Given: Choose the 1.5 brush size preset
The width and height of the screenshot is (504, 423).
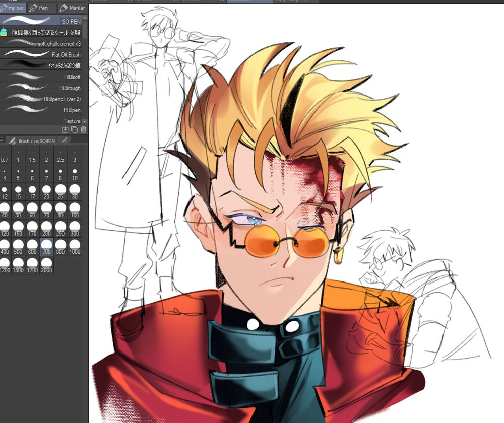Looking at the screenshot, I should pyautogui.click(x=32, y=155).
